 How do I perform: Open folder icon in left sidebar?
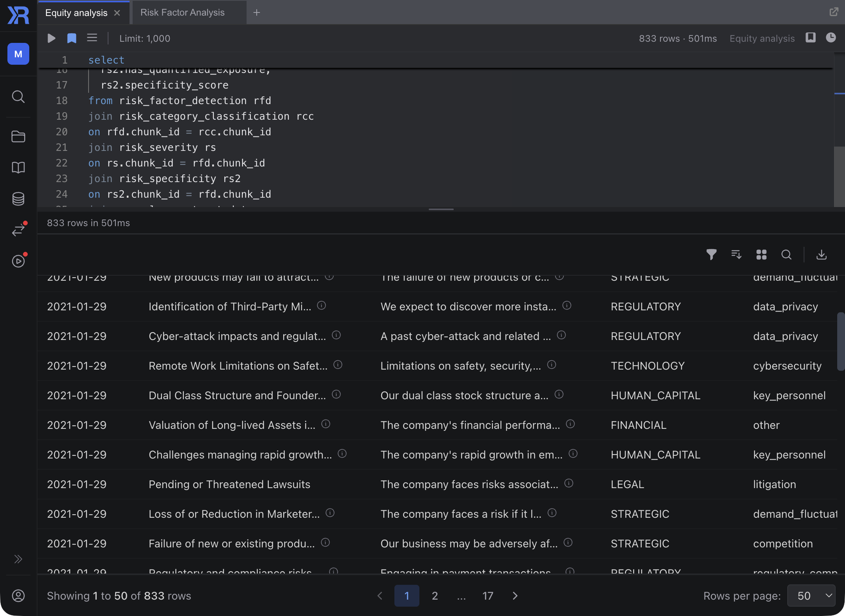pos(18,136)
